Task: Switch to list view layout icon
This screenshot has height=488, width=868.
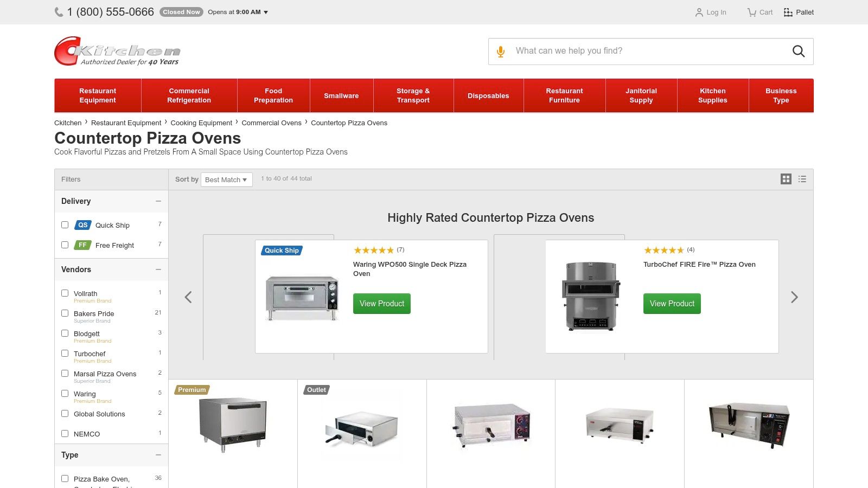Action: [802, 179]
